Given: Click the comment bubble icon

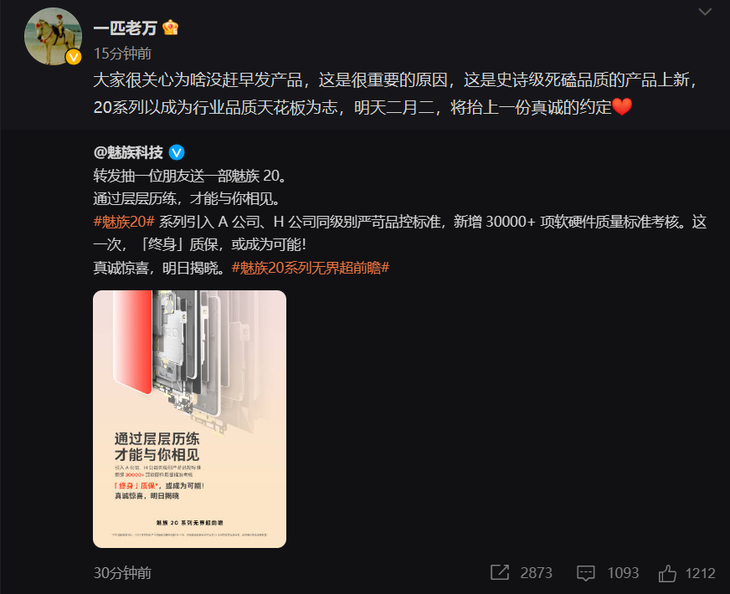Looking at the screenshot, I should (x=586, y=573).
